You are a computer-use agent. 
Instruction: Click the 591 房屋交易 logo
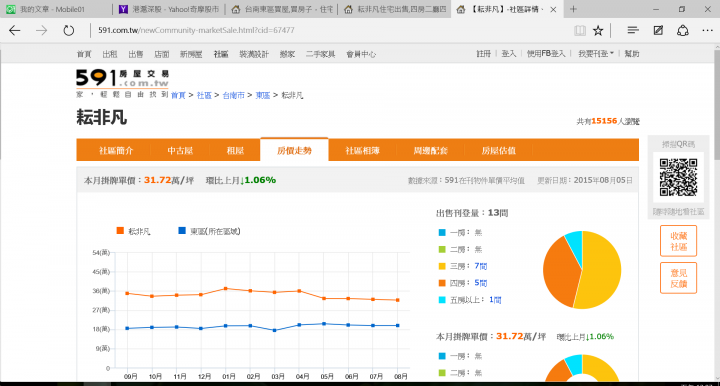pyautogui.click(x=123, y=78)
